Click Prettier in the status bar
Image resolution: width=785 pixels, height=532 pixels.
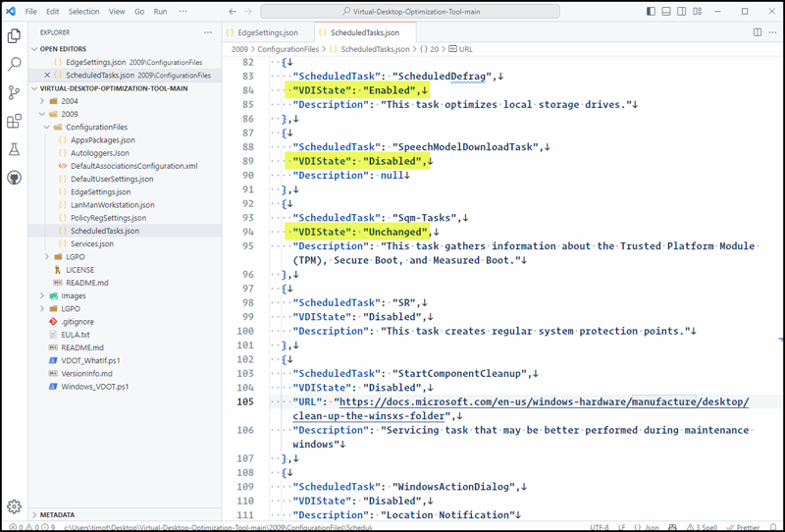(x=752, y=527)
